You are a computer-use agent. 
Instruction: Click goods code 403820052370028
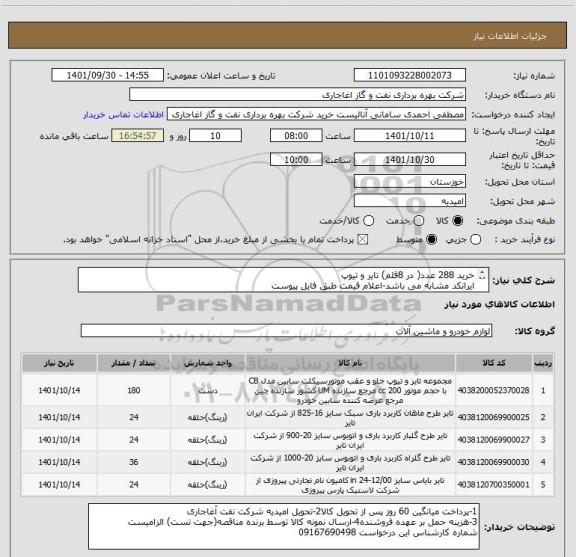[x=493, y=390]
